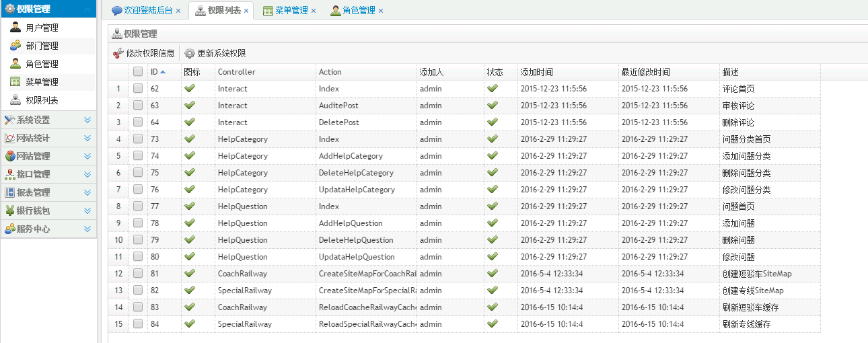Check the box for row ID 76

coord(138,189)
